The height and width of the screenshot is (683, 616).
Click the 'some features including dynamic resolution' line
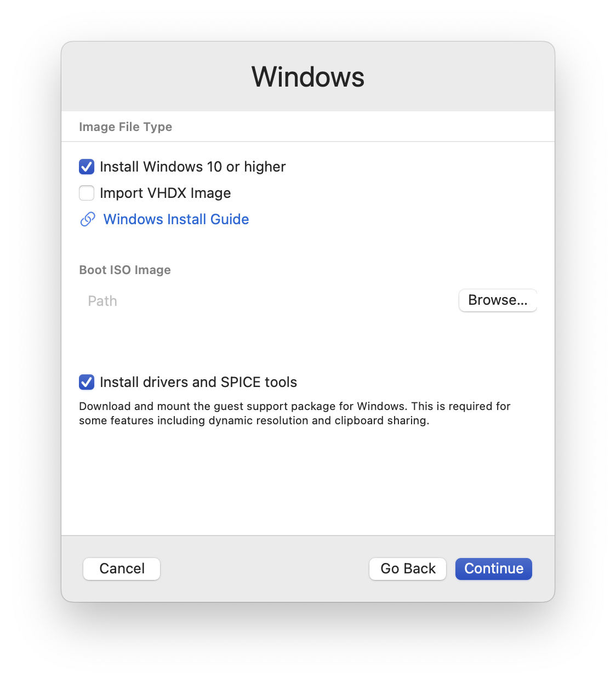click(254, 420)
